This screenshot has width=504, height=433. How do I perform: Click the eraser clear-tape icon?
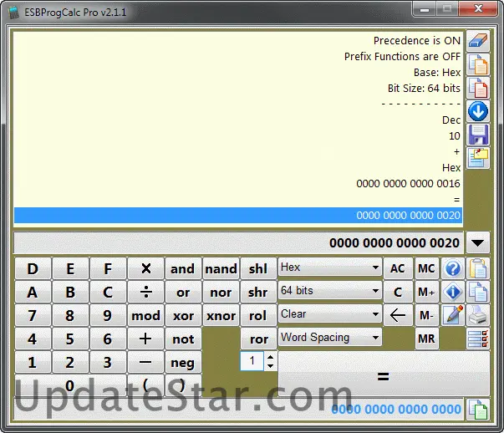[x=478, y=41]
